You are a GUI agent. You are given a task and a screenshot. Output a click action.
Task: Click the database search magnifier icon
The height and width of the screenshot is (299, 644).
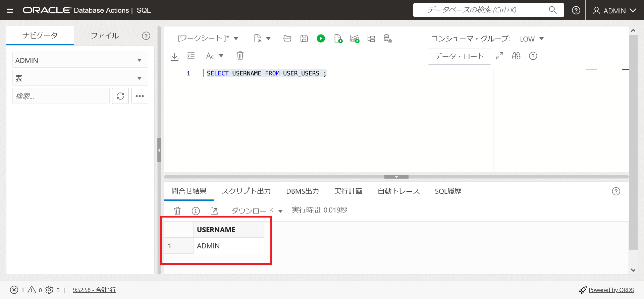click(553, 10)
